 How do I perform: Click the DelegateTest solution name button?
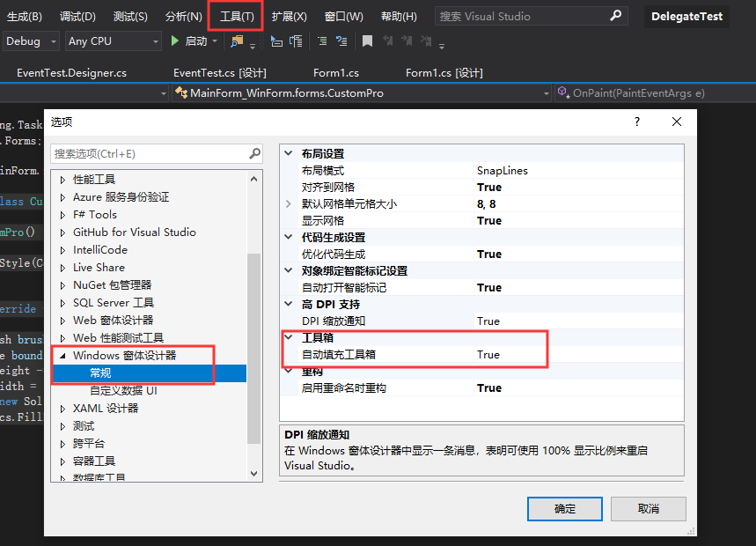tap(686, 17)
